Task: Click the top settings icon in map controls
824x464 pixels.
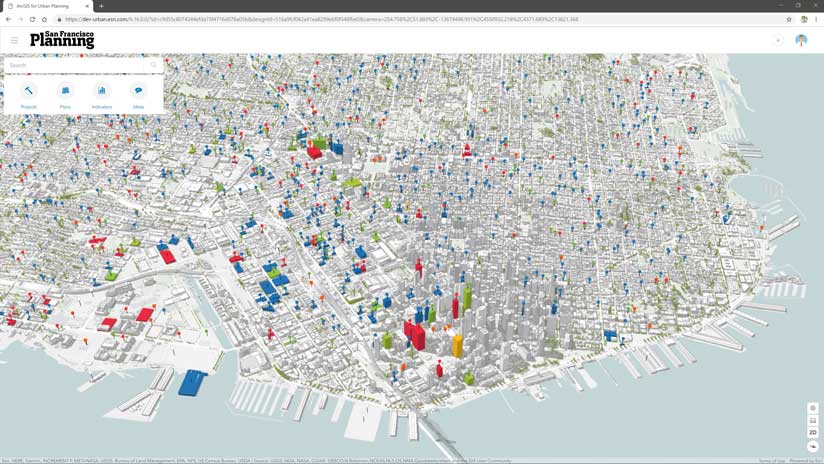Action: [x=813, y=408]
